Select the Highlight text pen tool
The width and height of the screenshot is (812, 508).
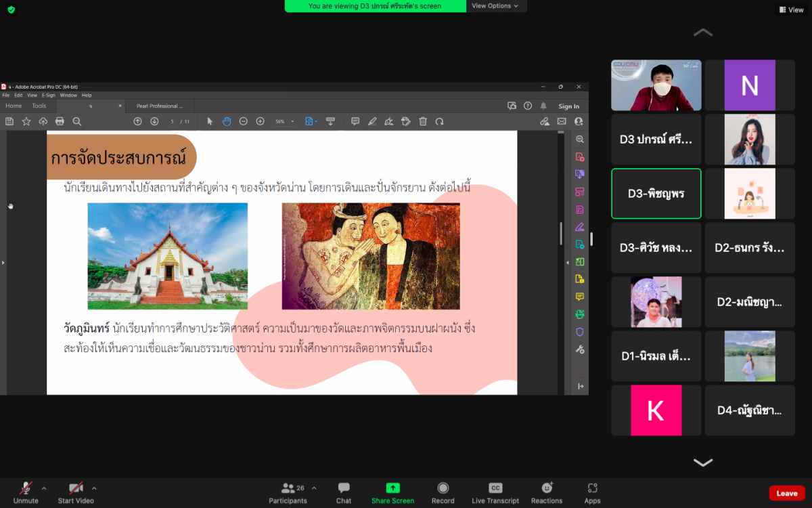click(x=372, y=121)
